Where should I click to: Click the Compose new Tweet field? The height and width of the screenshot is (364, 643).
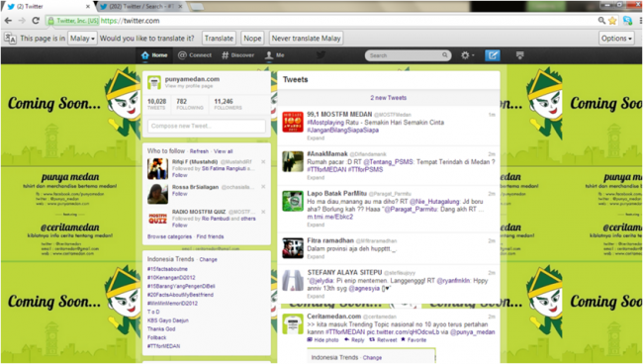[x=207, y=126]
